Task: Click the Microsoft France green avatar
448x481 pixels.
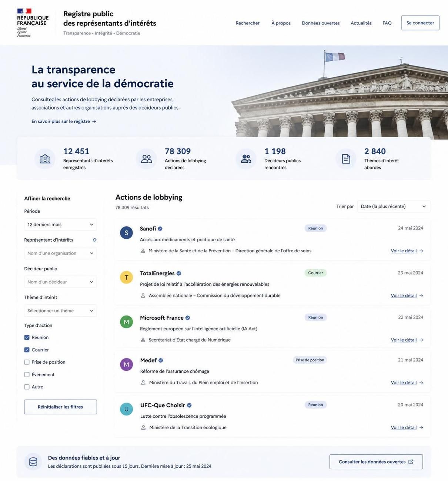Action: [x=126, y=322]
